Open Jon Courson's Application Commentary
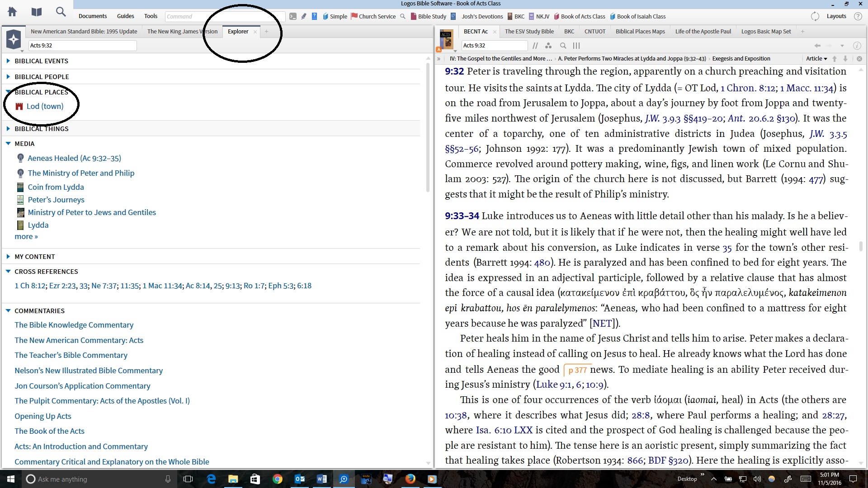868x488 pixels. point(82,386)
